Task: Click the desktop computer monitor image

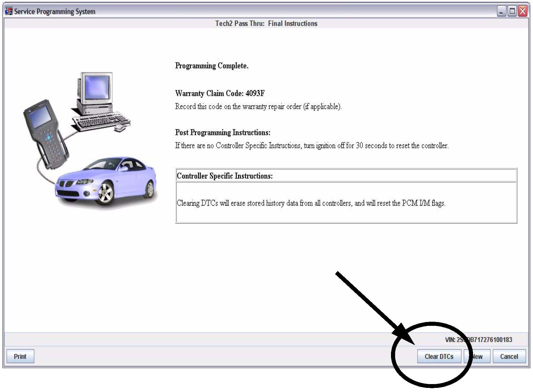Action: point(96,88)
